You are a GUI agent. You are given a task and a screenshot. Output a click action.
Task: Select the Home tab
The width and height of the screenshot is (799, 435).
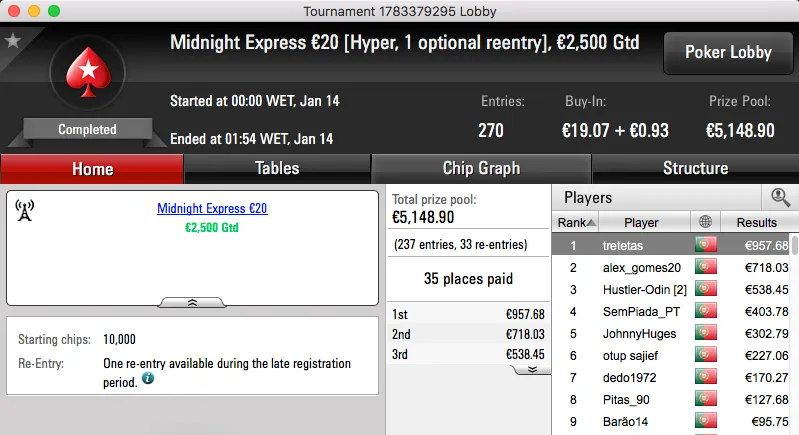pyautogui.click(x=92, y=169)
